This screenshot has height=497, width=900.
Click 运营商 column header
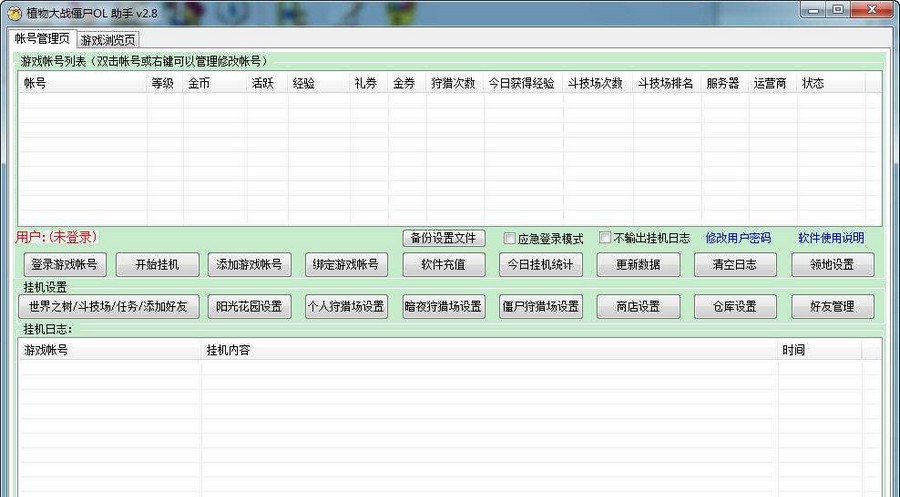773,83
